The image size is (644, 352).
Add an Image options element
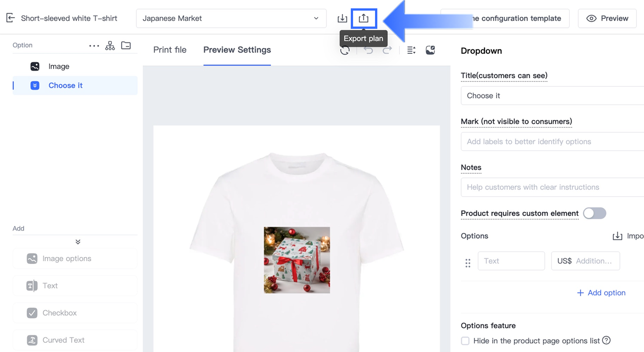click(75, 259)
